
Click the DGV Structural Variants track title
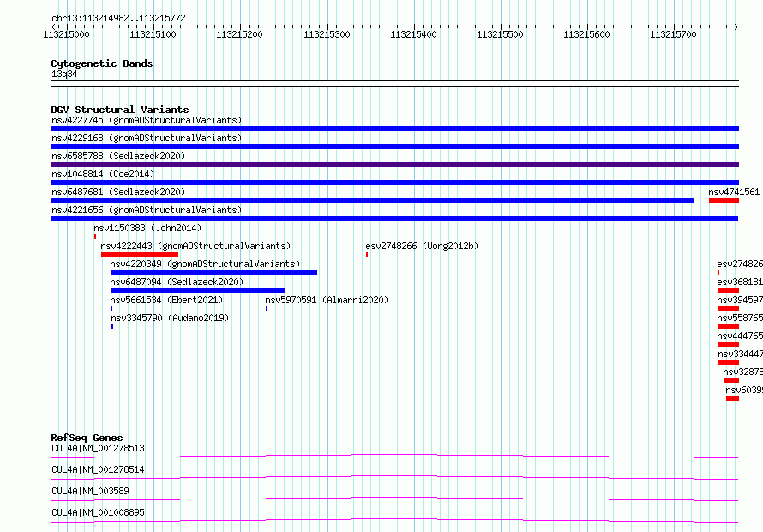click(x=120, y=110)
